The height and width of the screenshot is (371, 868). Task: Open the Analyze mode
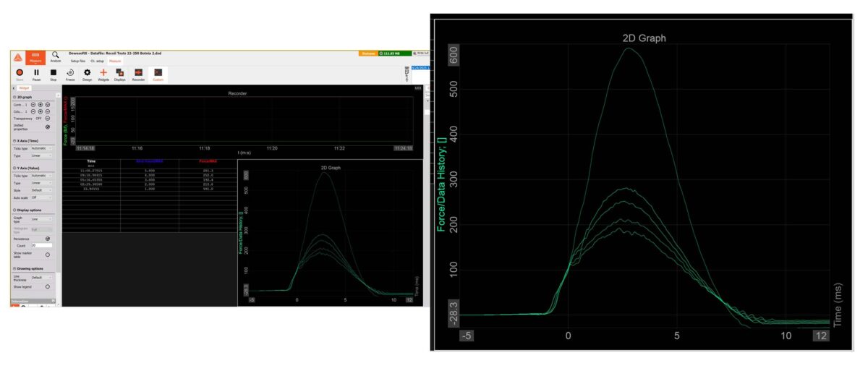[55, 56]
